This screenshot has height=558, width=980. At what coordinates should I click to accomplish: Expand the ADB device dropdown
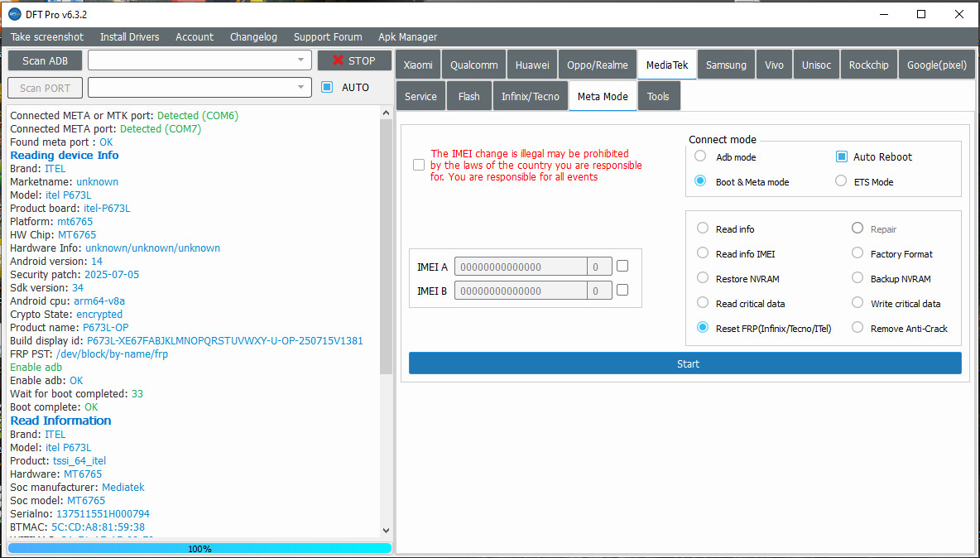coord(300,60)
